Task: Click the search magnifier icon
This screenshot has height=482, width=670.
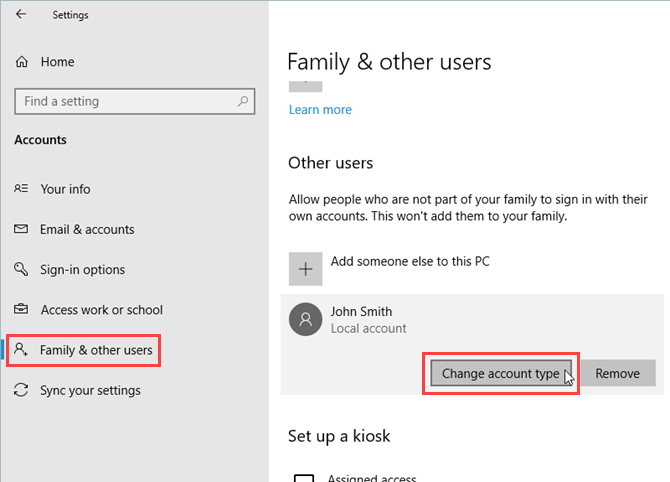Action: (x=243, y=101)
